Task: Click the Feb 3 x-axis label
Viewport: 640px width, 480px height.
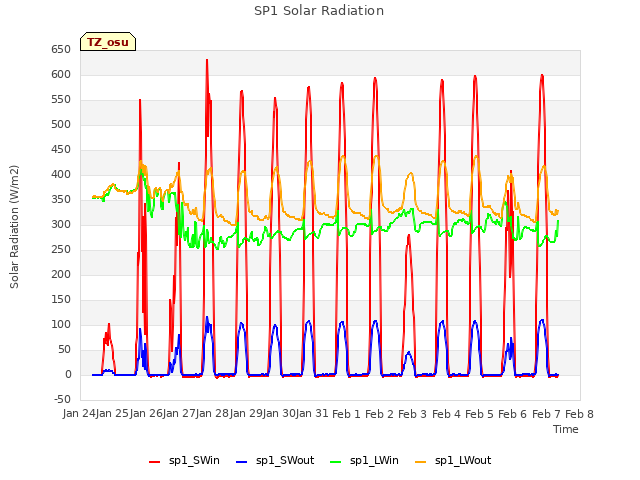Action: pyautogui.click(x=412, y=414)
